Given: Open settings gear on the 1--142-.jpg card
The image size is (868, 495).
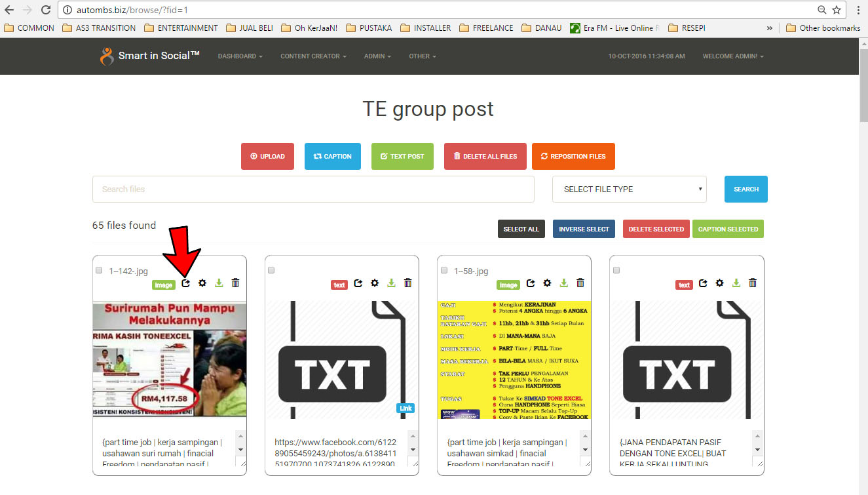Looking at the screenshot, I should click(x=202, y=283).
